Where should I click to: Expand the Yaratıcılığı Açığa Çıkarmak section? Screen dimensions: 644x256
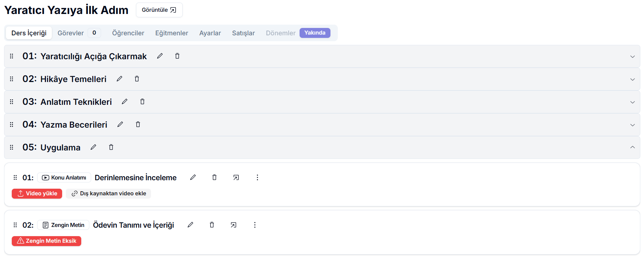pyautogui.click(x=632, y=57)
